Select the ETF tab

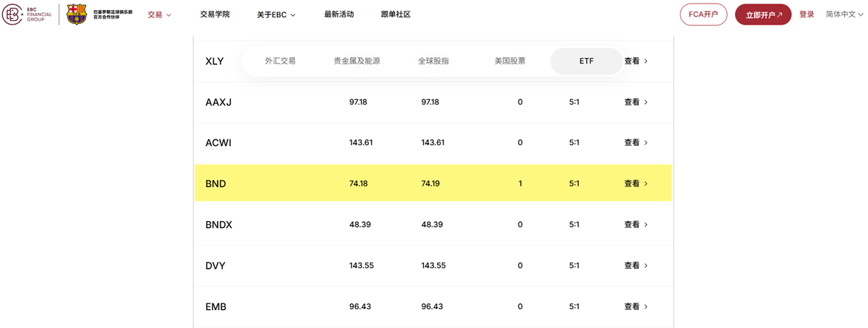coord(587,61)
